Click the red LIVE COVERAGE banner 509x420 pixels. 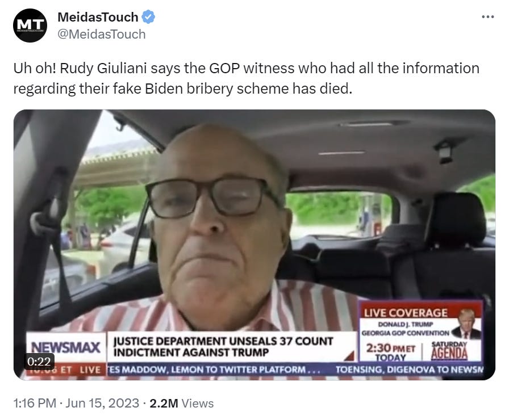tap(406, 313)
